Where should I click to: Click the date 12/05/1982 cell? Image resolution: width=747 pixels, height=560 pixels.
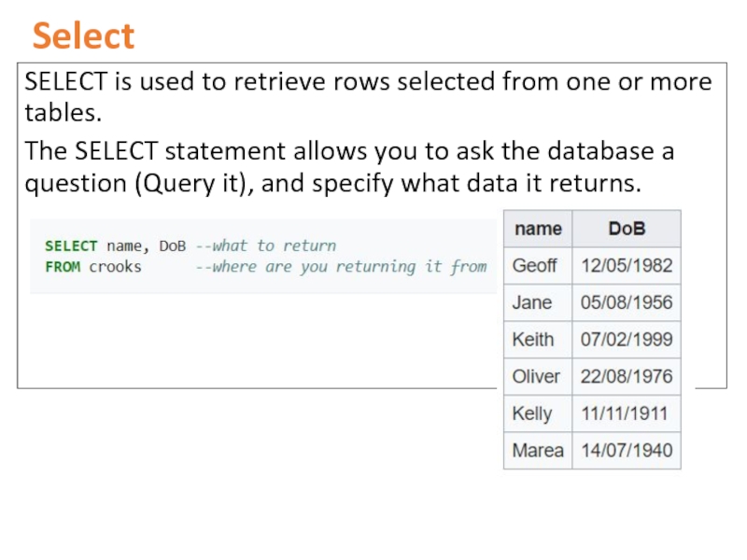tap(627, 266)
